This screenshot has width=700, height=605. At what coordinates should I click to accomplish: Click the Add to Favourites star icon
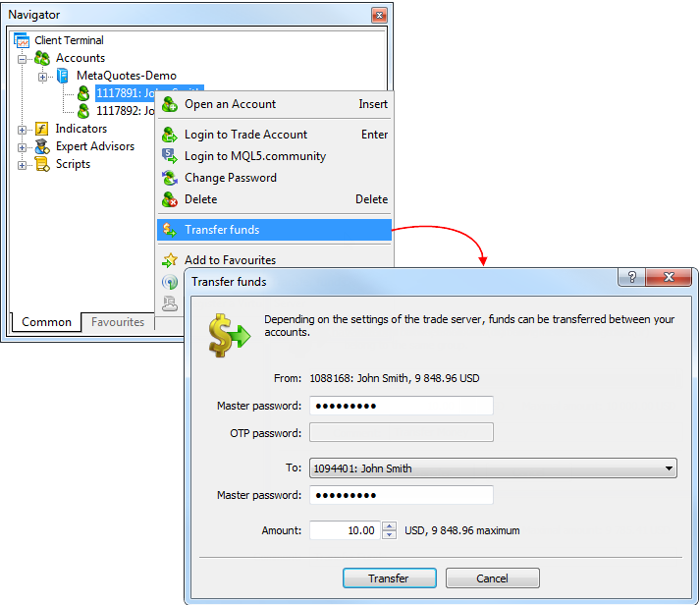click(x=170, y=260)
